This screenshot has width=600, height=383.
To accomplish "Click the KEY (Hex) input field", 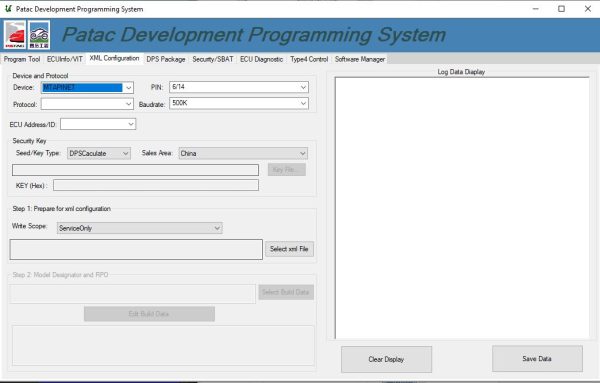I will [x=156, y=186].
